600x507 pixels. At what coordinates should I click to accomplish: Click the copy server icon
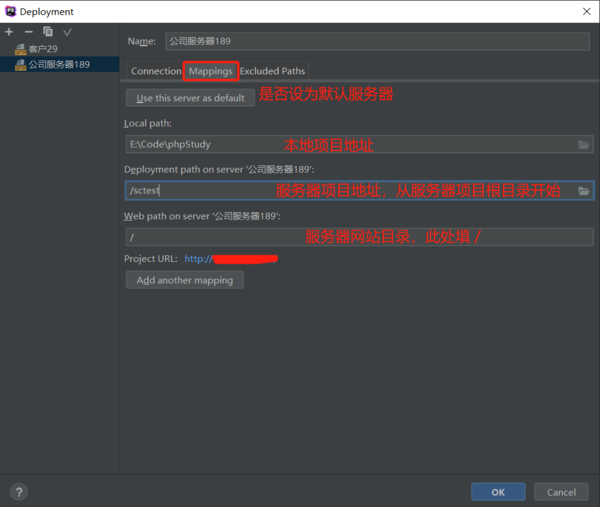pos(48,32)
